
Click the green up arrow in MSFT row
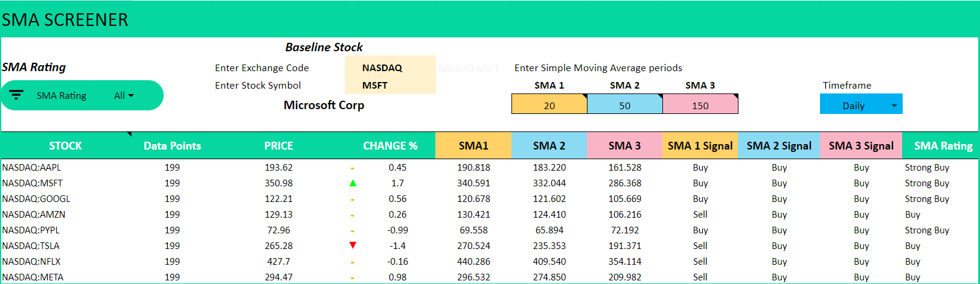coord(353,183)
